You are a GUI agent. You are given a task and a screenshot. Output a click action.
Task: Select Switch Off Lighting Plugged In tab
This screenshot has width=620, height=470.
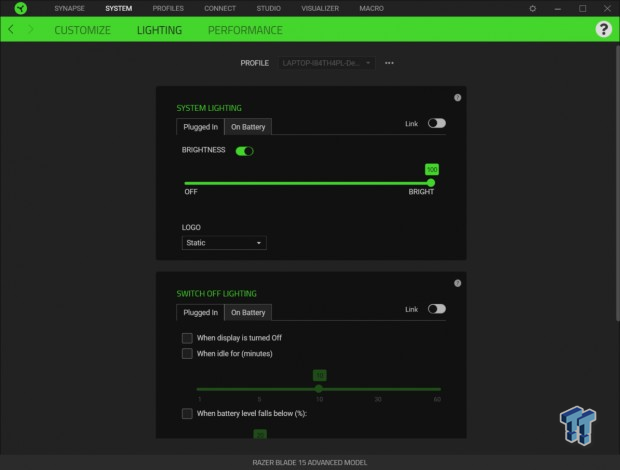pos(200,312)
